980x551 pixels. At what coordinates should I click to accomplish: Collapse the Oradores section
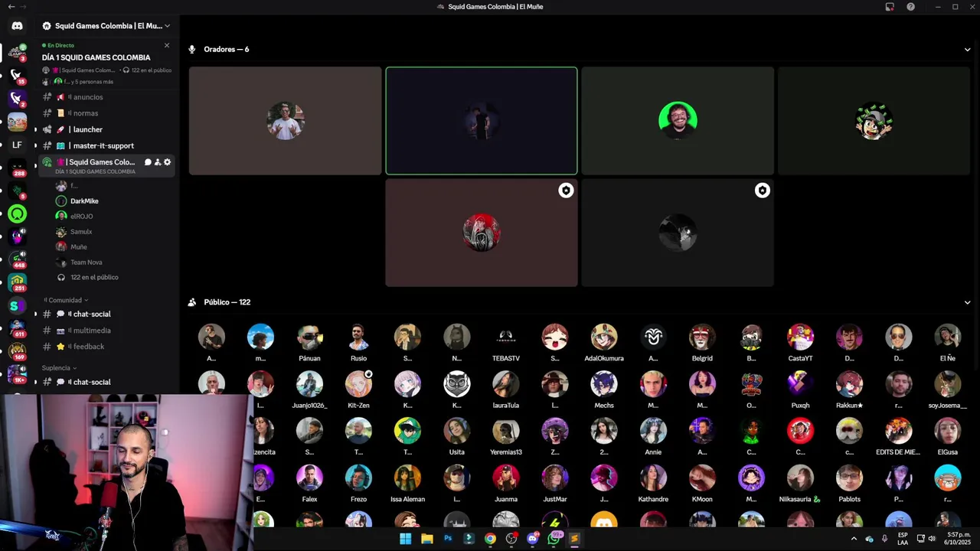pyautogui.click(x=967, y=50)
